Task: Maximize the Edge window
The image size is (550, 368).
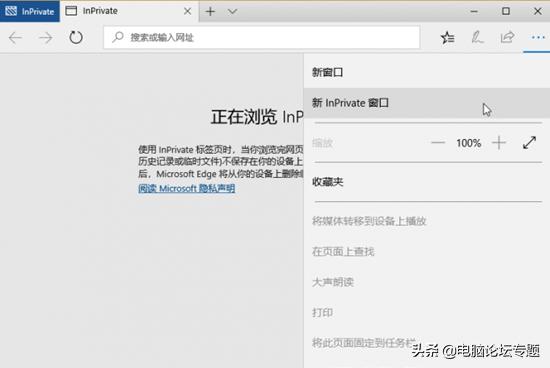Action: (x=506, y=11)
